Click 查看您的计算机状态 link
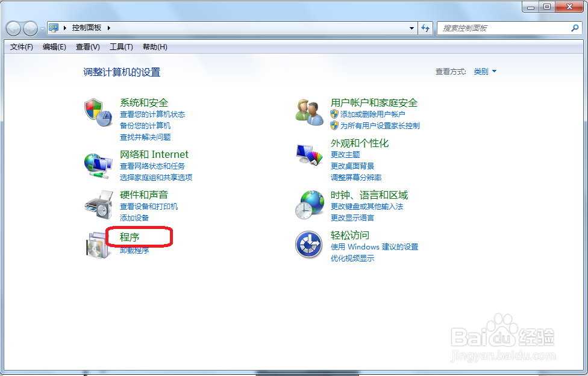588x376 pixels. pyautogui.click(x=152, y=114)
